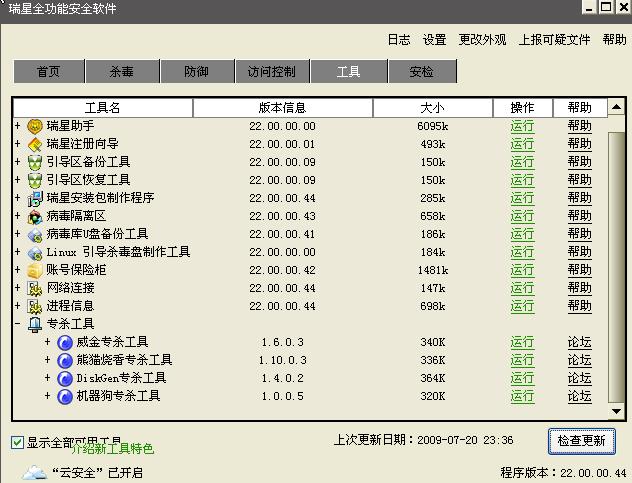This screenshot has height=483, width=632.
Task: Run 瑞星助手 via its 运行 link
Action: pyautogui.click(x=522, y=126)
